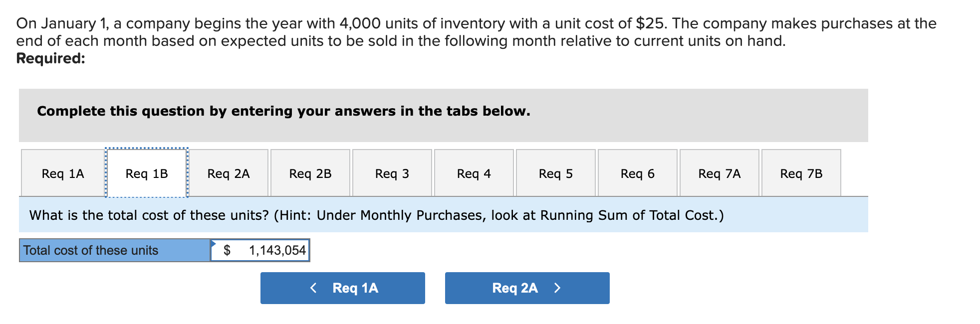
Task: Select the Req 6 tab
Action: click(637, 173)
